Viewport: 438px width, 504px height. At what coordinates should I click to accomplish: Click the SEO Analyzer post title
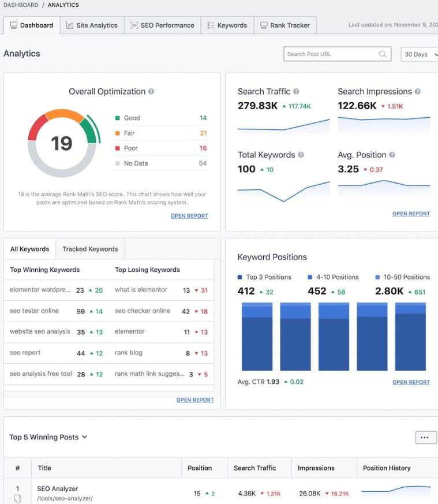(57, 488)
